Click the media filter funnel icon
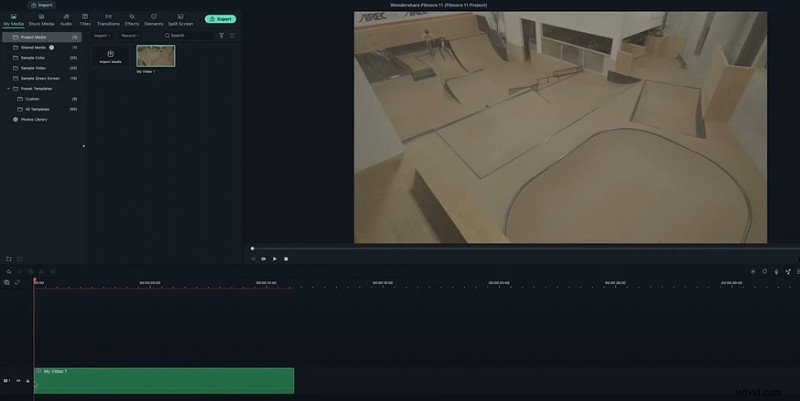 pos(221,35)
